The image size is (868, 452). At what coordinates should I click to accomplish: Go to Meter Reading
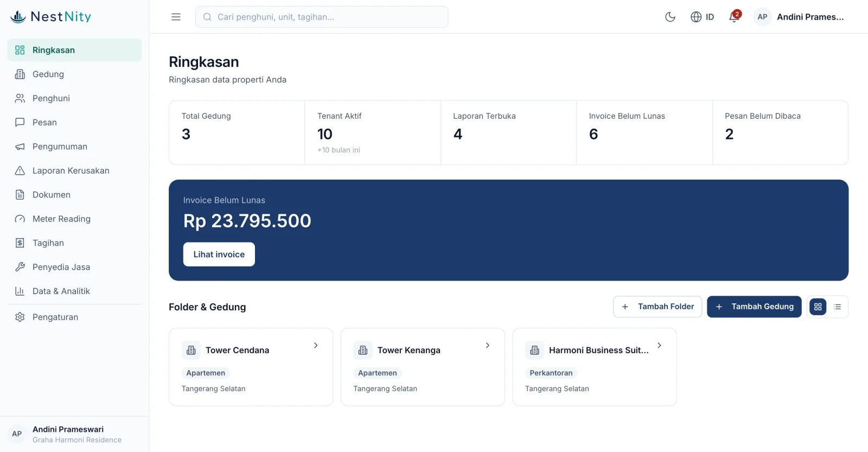click(x=74, y=219)
